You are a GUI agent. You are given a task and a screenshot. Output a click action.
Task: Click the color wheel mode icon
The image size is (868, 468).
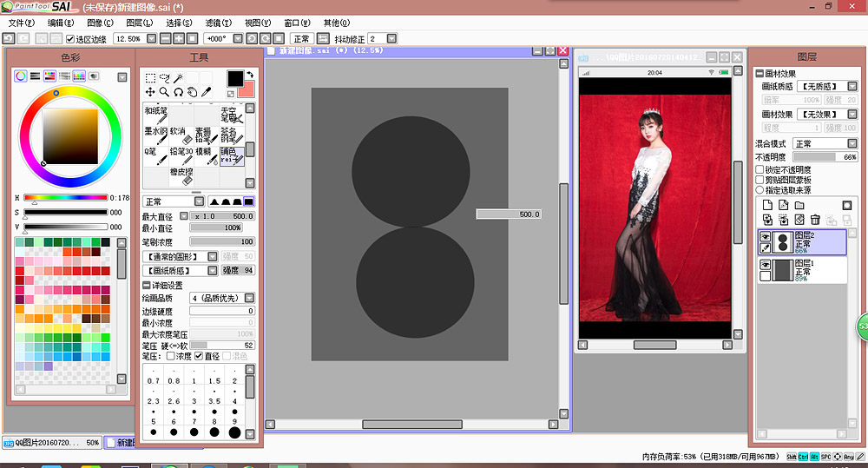[x=21, y=76]
